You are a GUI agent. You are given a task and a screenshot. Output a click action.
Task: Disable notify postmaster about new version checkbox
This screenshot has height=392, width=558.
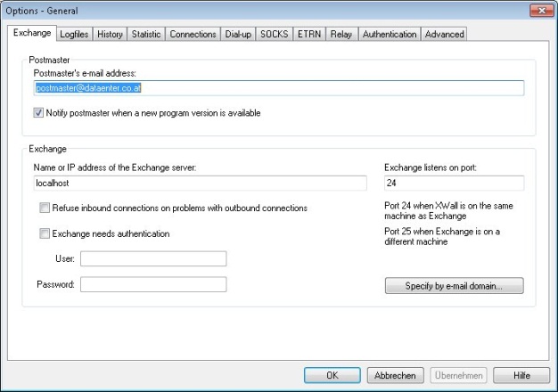tap(39, 113)
